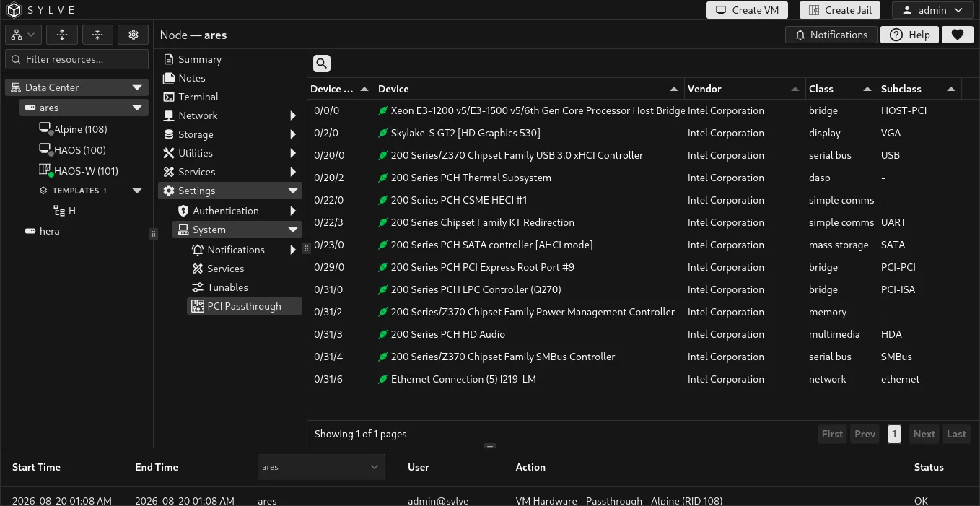Click the search magnifier icon above table

[322, 64]
